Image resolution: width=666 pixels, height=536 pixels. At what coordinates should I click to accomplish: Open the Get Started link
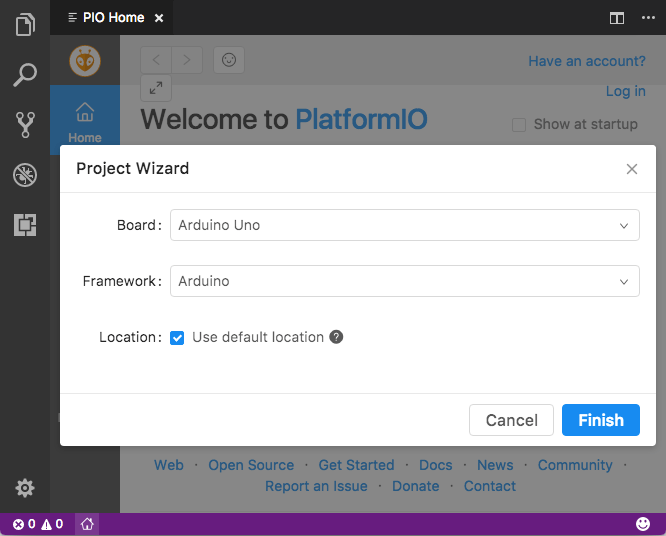[x=356, y=465]
